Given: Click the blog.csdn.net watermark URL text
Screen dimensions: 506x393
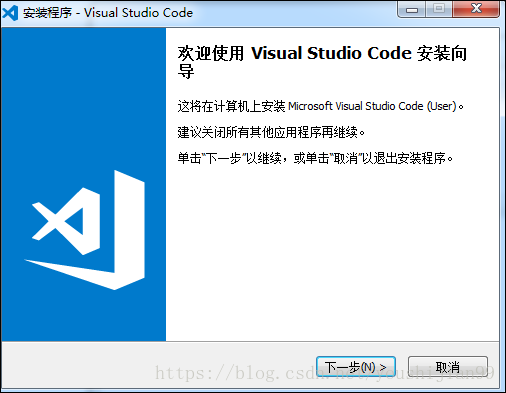Looking at the screenshot, I should (324, 373).
